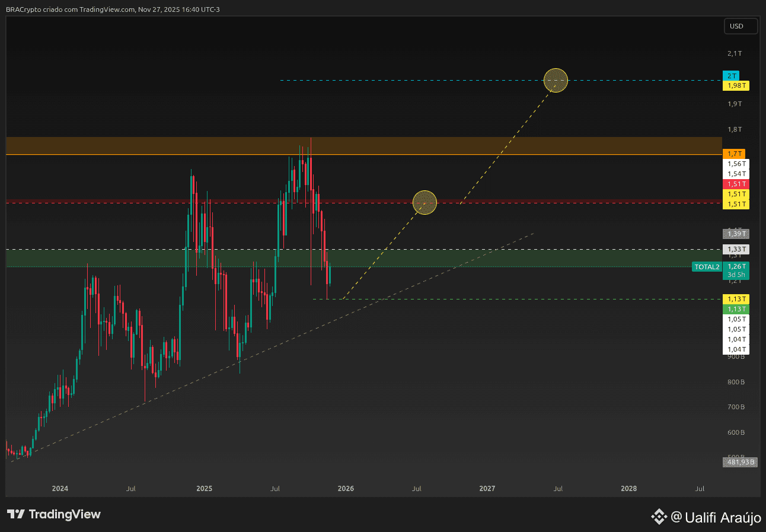
Task: Click the orange 1,7T price label
Action: click(x=735, y=154)
